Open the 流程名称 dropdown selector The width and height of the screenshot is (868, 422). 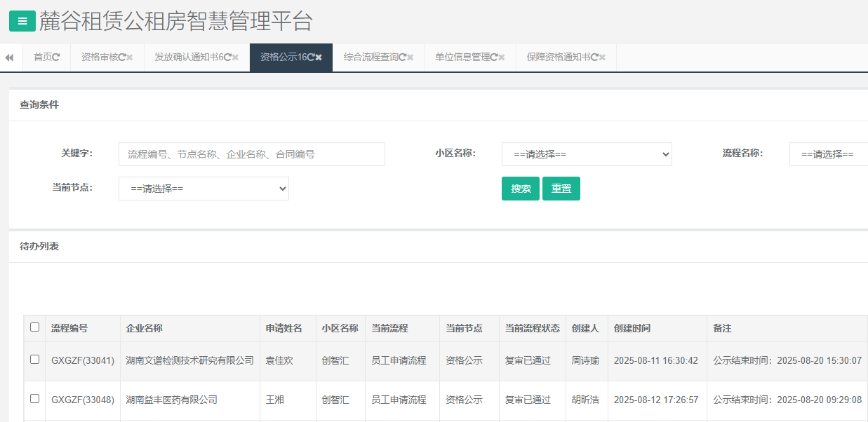828,154
